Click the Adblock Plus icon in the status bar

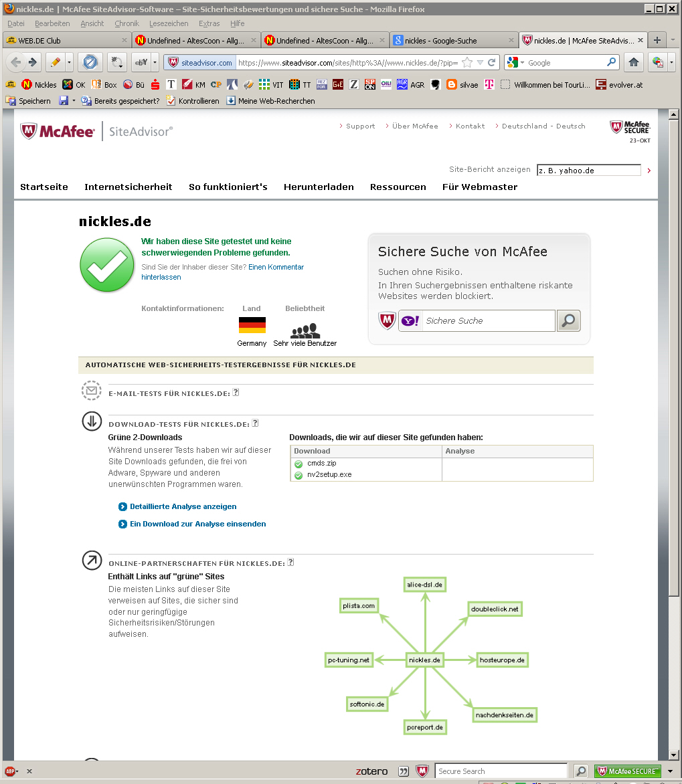tap(10, 771)
